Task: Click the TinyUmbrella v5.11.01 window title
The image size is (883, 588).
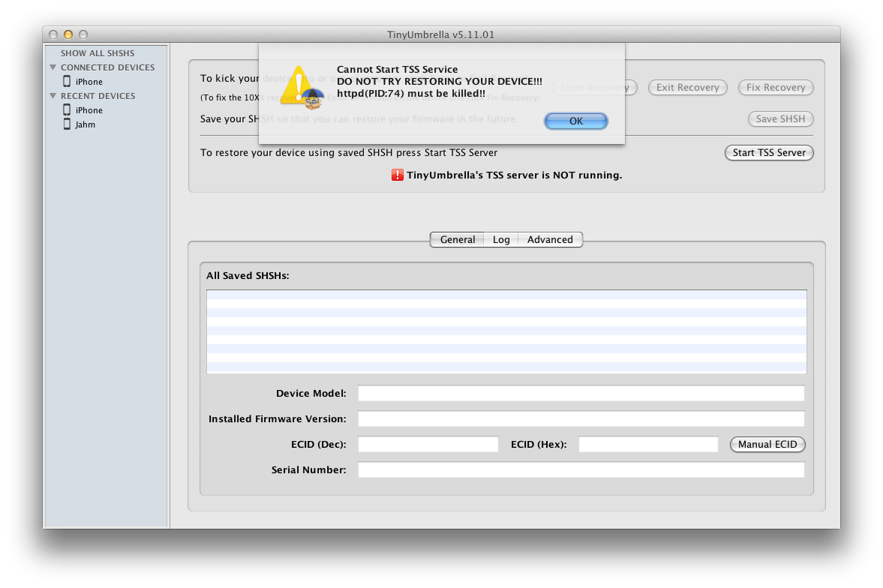Action: 440,34
